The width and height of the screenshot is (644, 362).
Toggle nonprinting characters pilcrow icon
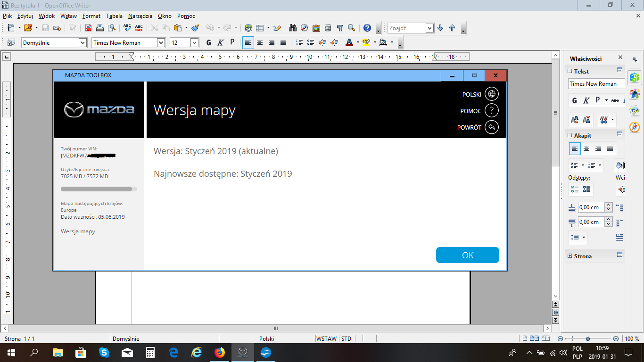click(x=339, y=28)
